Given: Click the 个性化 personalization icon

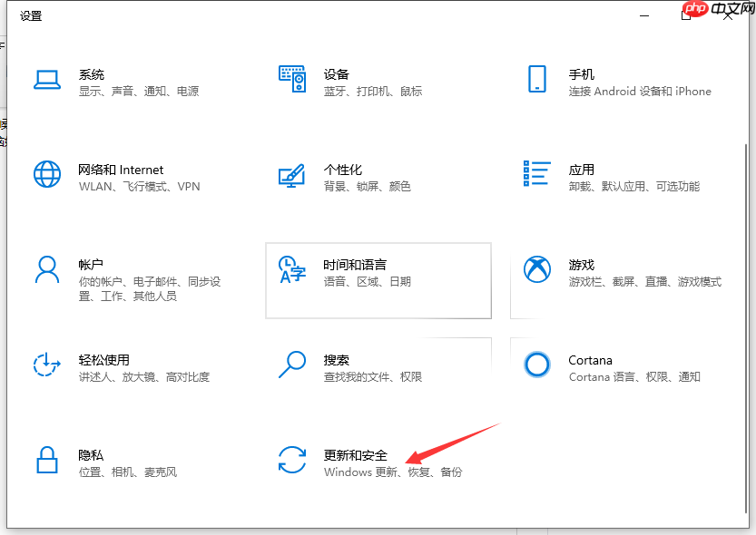Looking at the screenshot, I should (292, 177).
